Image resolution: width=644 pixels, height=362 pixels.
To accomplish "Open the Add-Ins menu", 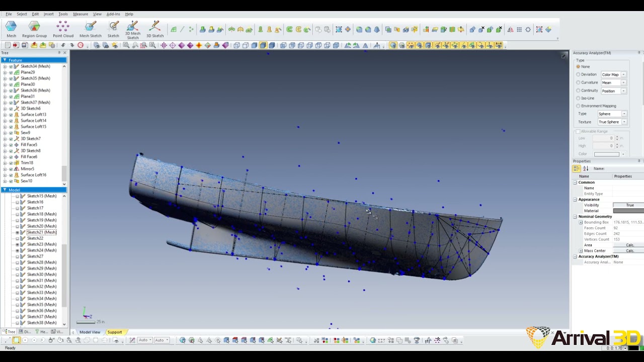I will point(113,14).
